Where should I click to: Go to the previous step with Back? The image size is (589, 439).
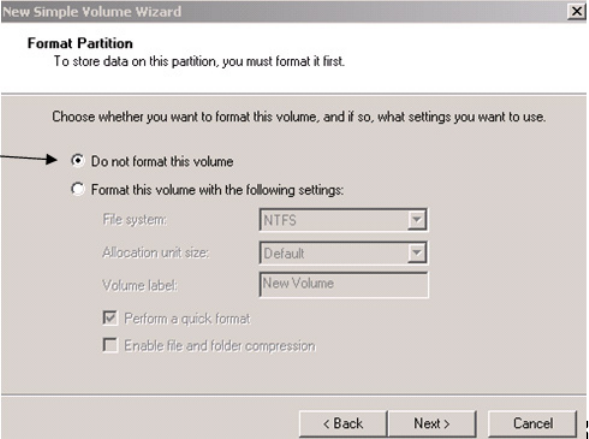(x=343, y=424)
